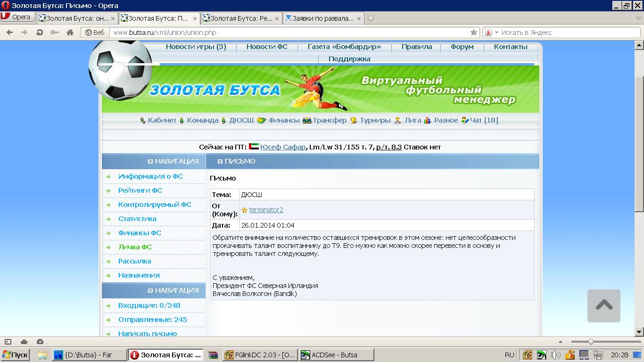Image resolution: width=644 pixels, height=362 pixels.
Task: Click the player link Юсеф Сафар
Action: pos(283,147)
